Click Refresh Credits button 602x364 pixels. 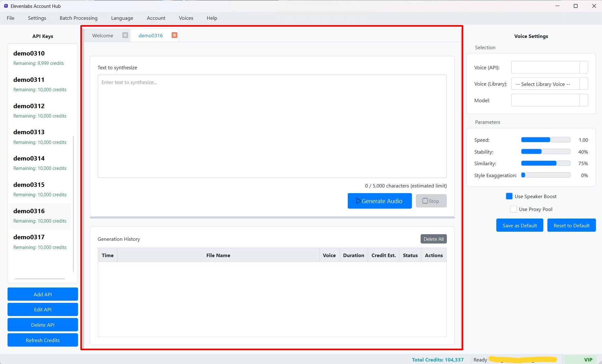coord(43,340)
